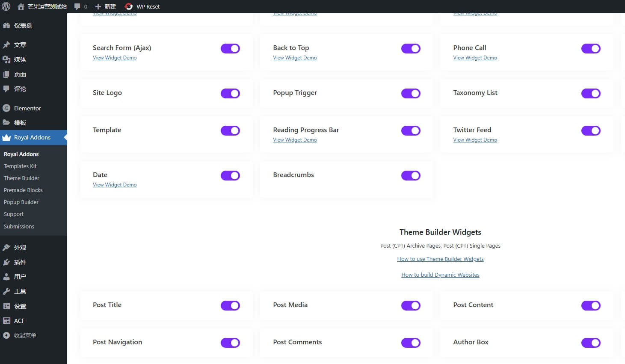Open How to use Theme Builder Widgets link

[440, 259]
